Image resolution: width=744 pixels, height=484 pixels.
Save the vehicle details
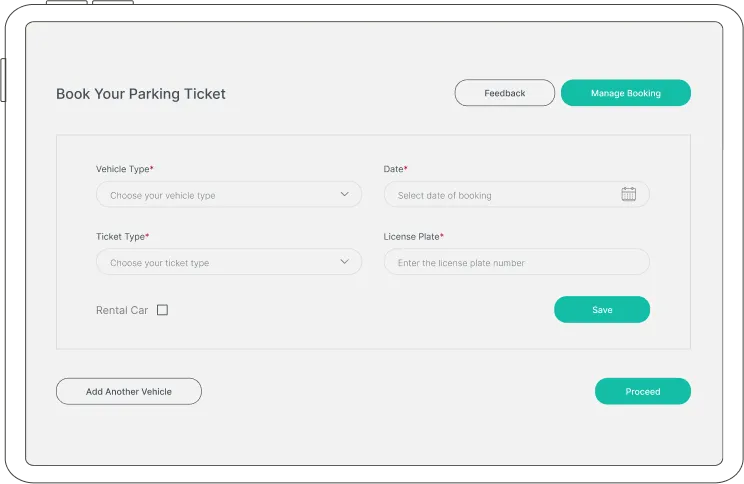tap(601, 310)
